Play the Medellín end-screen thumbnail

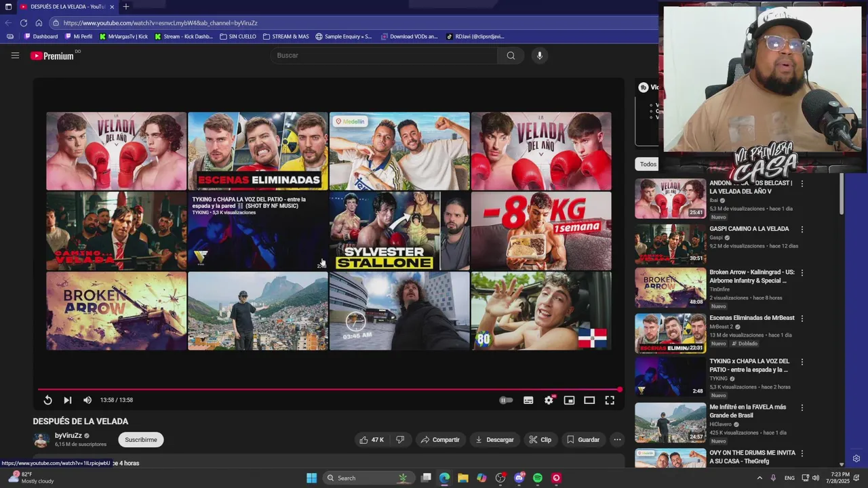tap(399, 151)
